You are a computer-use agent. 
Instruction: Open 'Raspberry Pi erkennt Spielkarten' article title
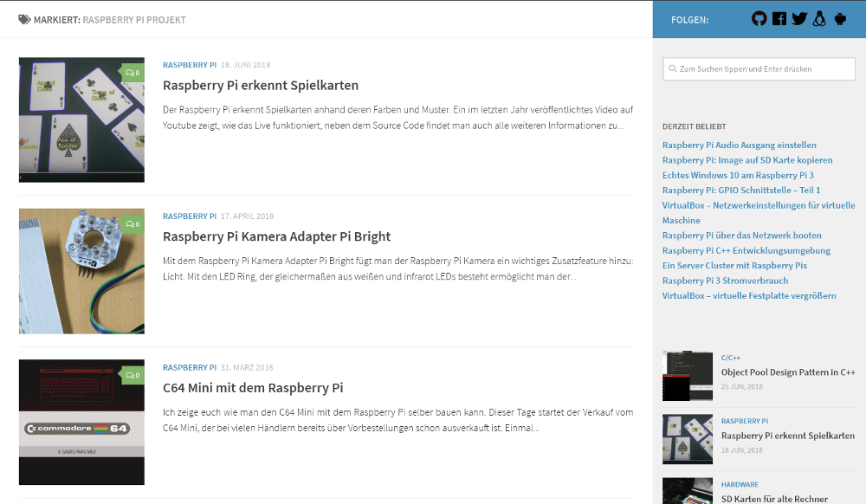pyautogui.click(x=261, y=86)
